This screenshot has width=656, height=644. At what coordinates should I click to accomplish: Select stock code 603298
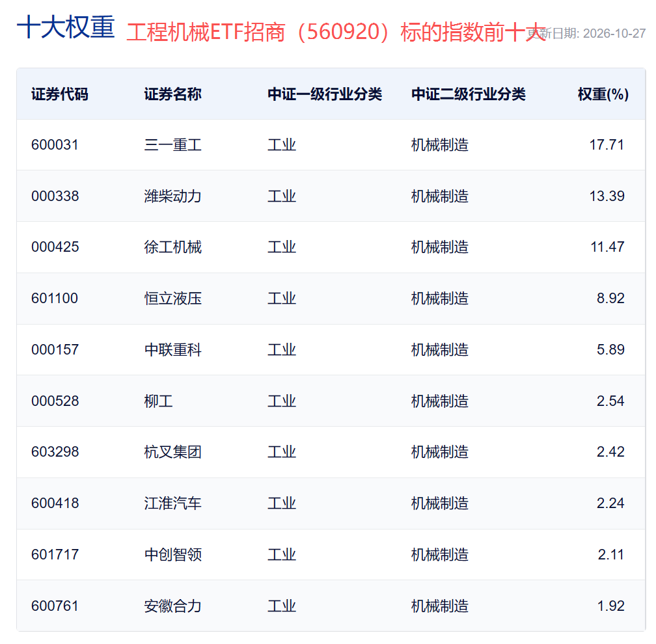tap(55, 451)
